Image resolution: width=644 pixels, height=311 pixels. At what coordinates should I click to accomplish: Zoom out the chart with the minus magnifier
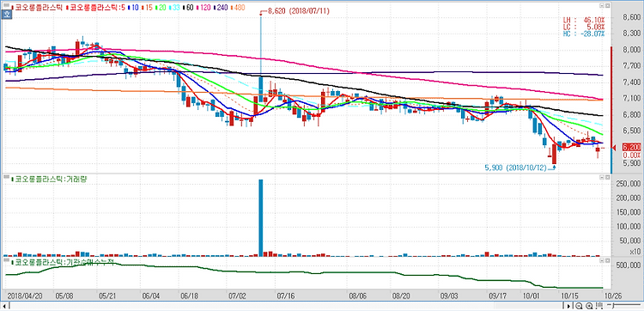(579, 306)
